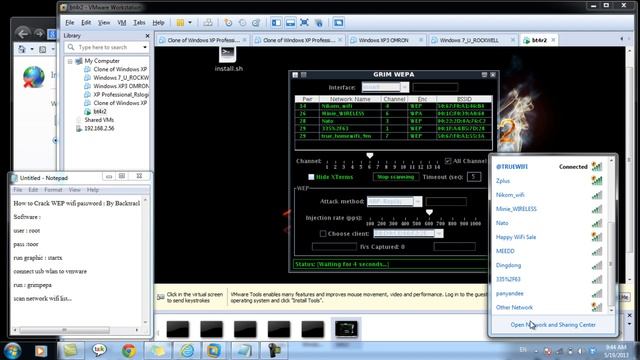640x360 pixels.
Task: Select the 192.168.2.56 server entry
Action: pos(99,129)
